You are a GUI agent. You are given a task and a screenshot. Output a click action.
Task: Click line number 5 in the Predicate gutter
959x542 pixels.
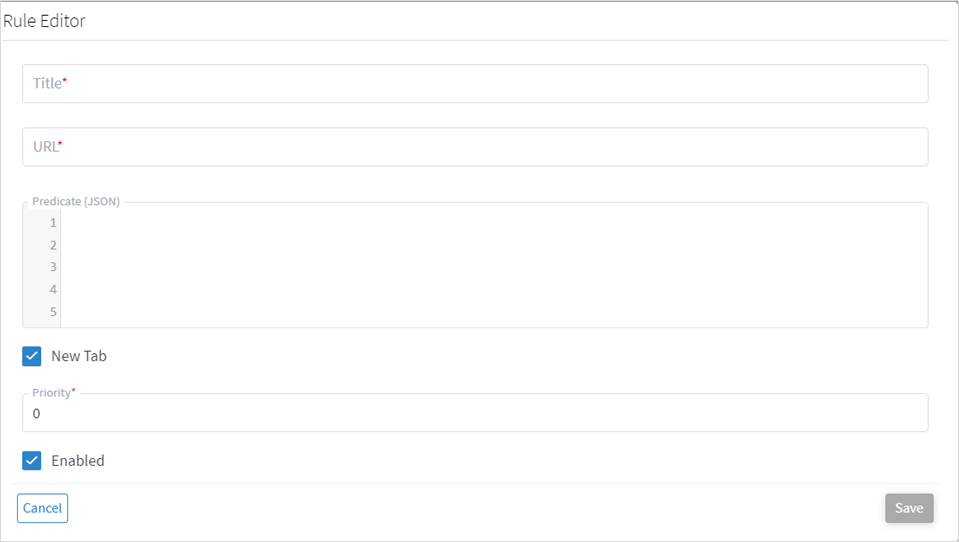click(53, 311)
